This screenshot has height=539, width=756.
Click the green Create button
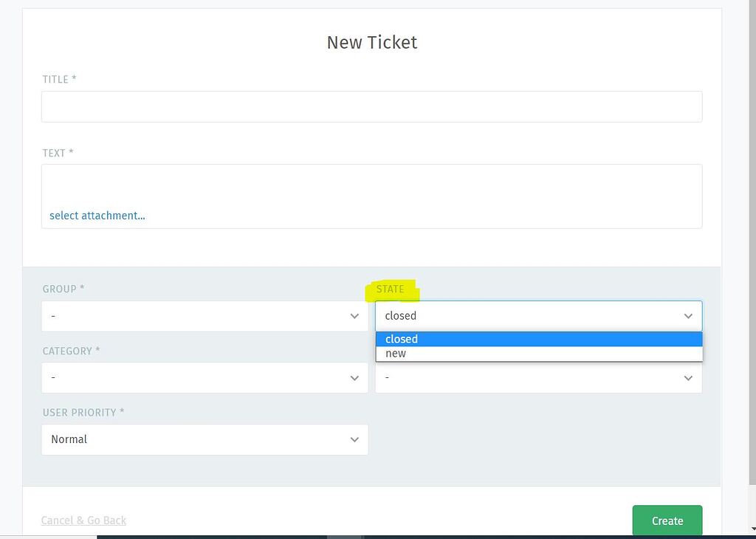pos(667,520)
